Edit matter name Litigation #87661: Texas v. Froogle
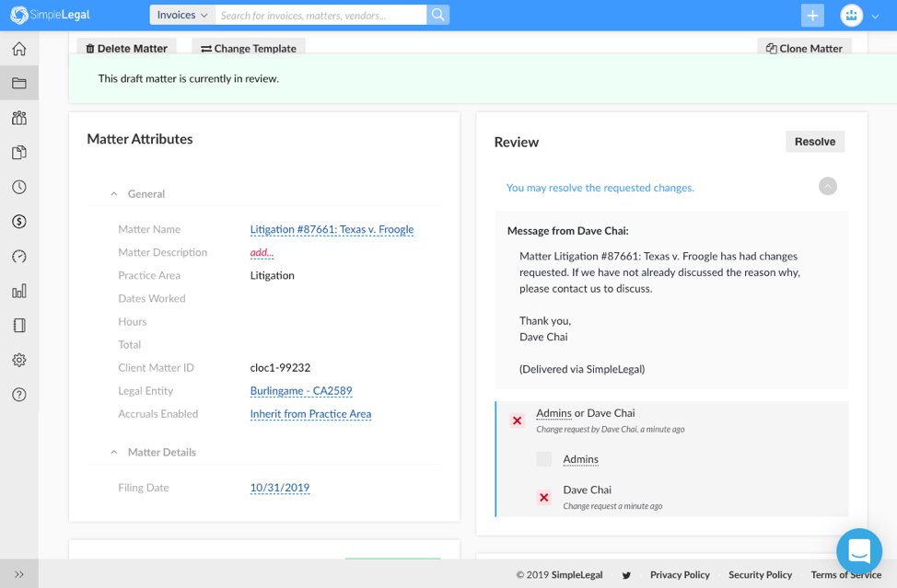The image size is (897, 588). pyautogui.click(x=332, y=229)
